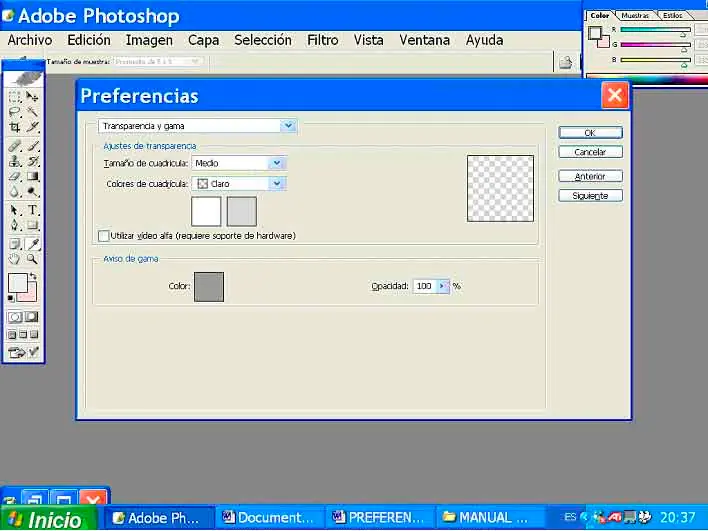This screenshot has height=531, width=708.
Task: Select the Path Selection arrow tool
Action: click(14, 210)
